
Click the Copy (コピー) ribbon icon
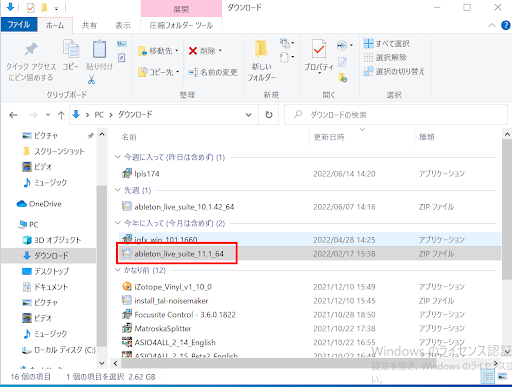[x=71, y=55]
